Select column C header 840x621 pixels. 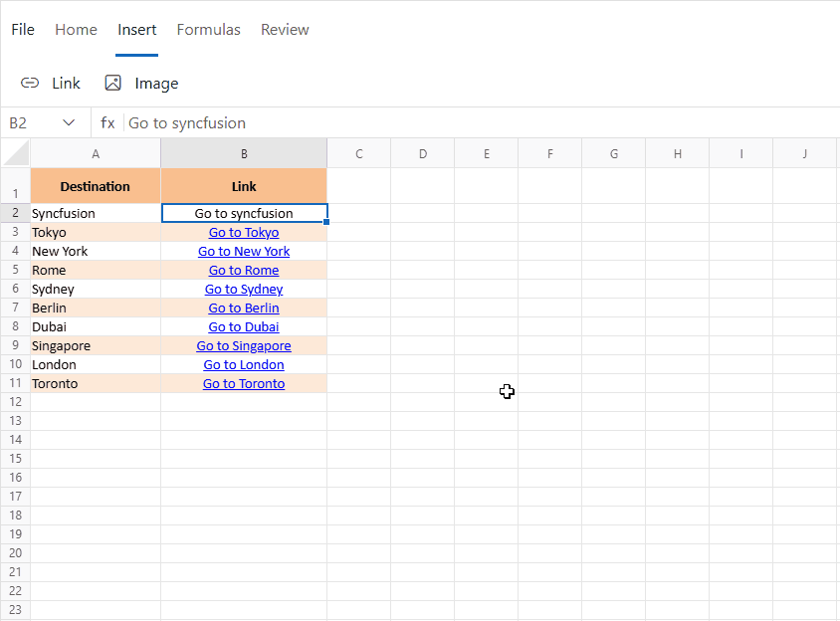[358, 153]
